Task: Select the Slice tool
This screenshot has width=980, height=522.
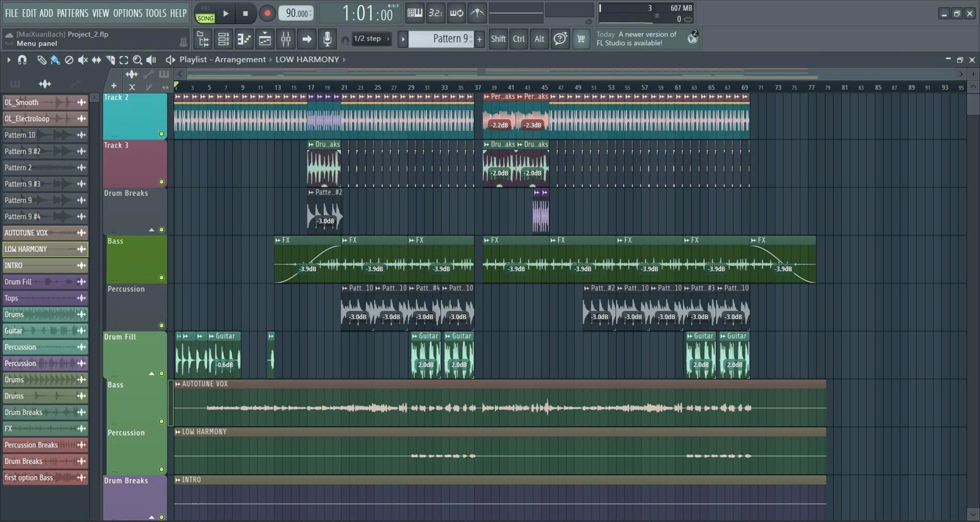Action: coord(110,60)
